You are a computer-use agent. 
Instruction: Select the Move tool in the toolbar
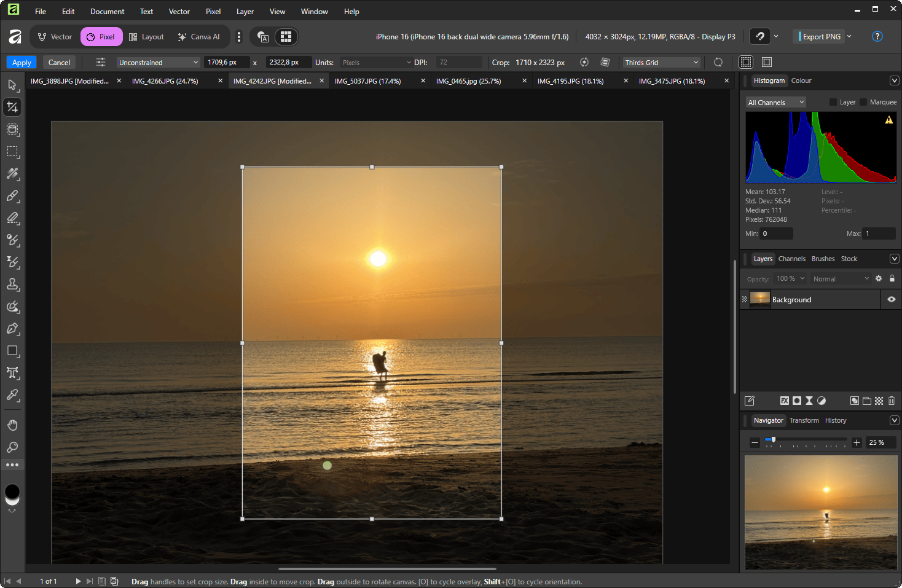[x=12, y=85]
